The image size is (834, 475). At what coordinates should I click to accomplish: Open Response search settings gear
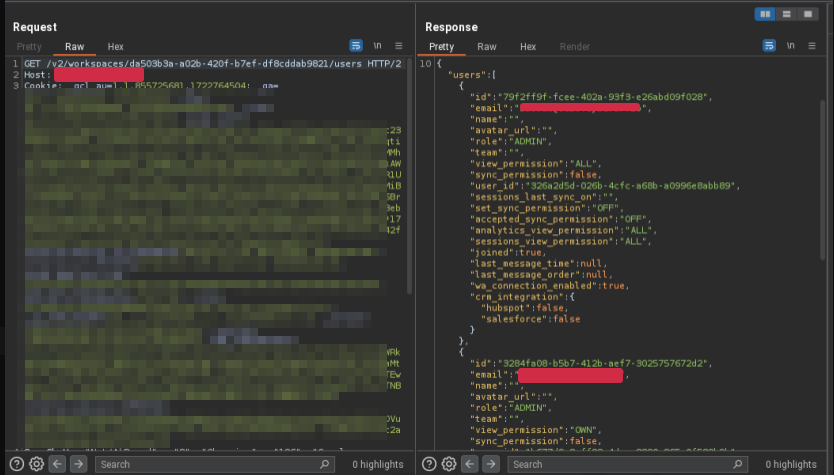449,464
